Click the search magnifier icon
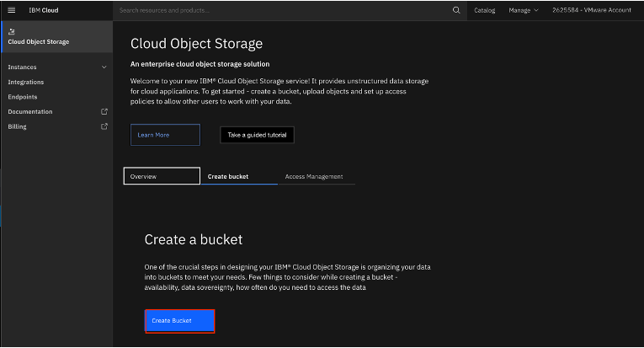The image size is (644, 348). pyautogui.click(x=456, y=10)
